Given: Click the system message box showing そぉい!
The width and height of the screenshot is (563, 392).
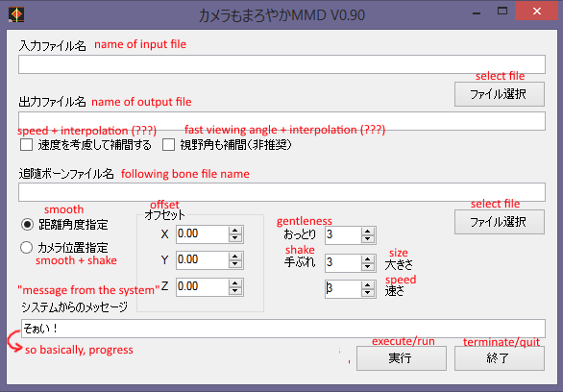Looking at the screenshot, I should click(x=283, y=329).
